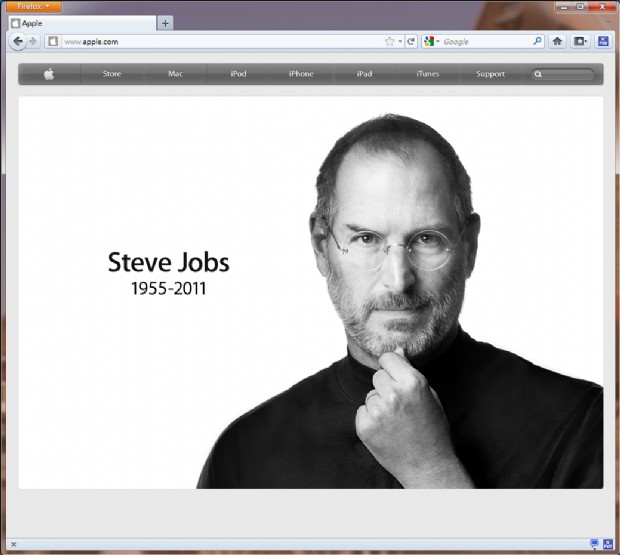Open a new tab with the plus button

coord(165,23)
